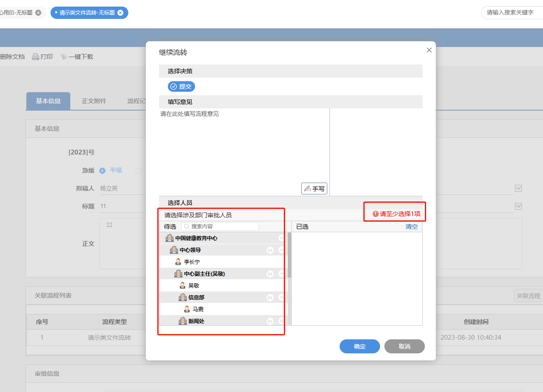Image resolution: width=543 pixels, height=392 pixels.
Task: Click 清空 to clear selected people
Action: pyautogui.click(x=411, y=227)
